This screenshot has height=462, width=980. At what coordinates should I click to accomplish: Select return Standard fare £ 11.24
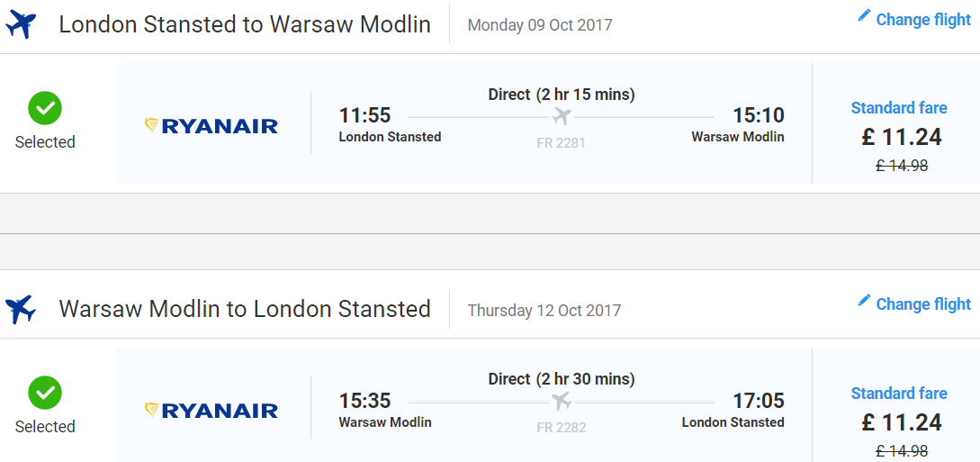coord(901,420)
